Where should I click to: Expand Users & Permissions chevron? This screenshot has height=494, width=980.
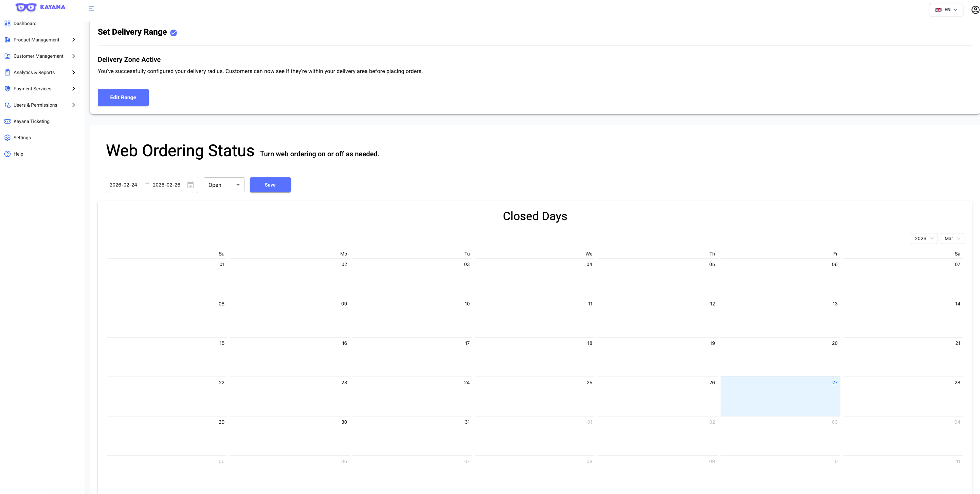click(x=73, y=105)
